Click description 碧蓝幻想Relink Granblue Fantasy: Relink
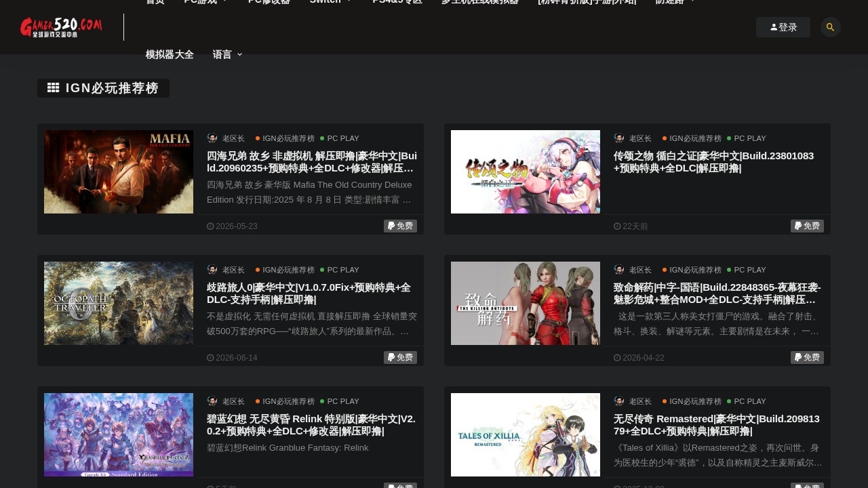 point(288,448)
